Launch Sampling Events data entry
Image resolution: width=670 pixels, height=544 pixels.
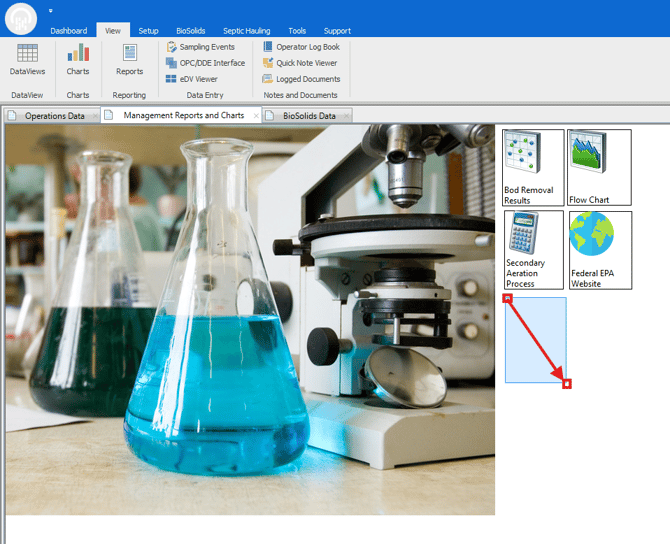201,47
